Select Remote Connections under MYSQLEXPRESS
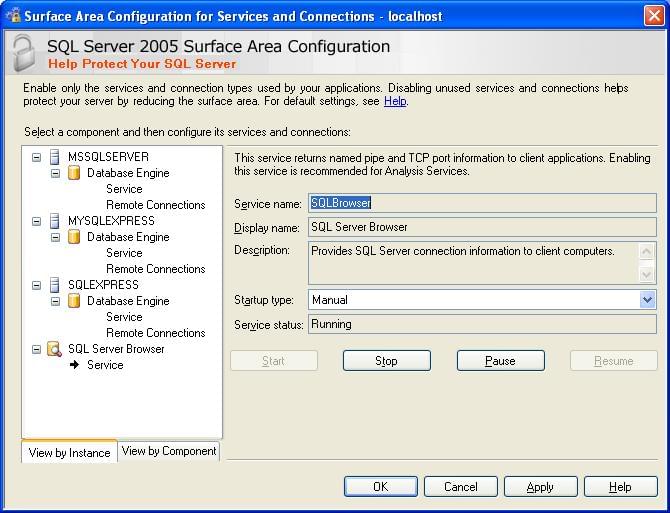Image resolution: width=670 pixels, height=513 pixels. coord(156,269)
